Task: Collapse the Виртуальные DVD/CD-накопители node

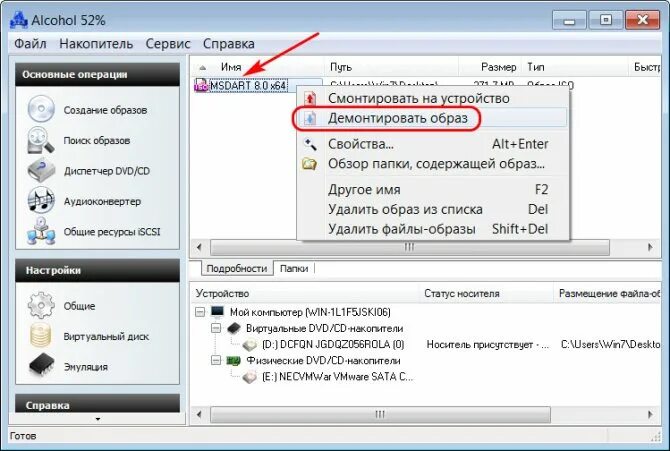Action: click(216, 328)
